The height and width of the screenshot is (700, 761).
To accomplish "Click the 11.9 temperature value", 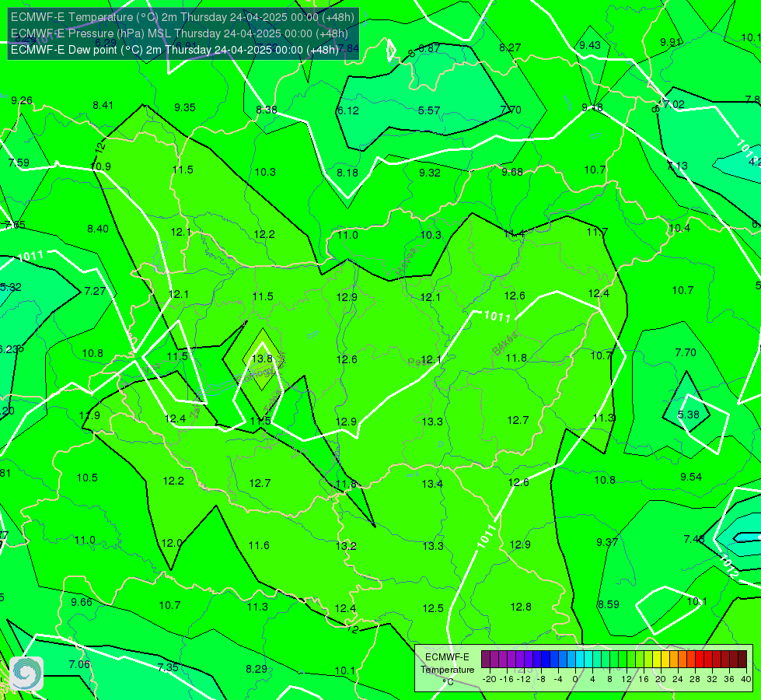I will click(x=89, y=416).
